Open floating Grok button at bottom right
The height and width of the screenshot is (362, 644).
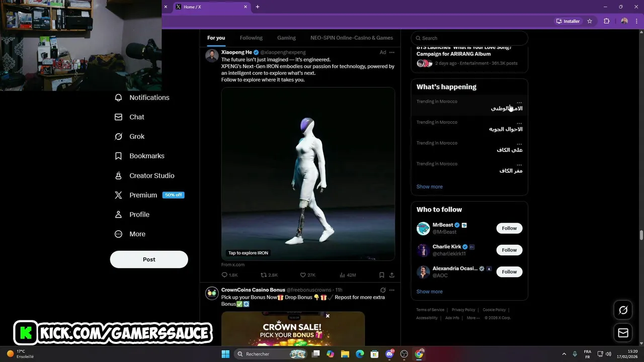(623, 310)
